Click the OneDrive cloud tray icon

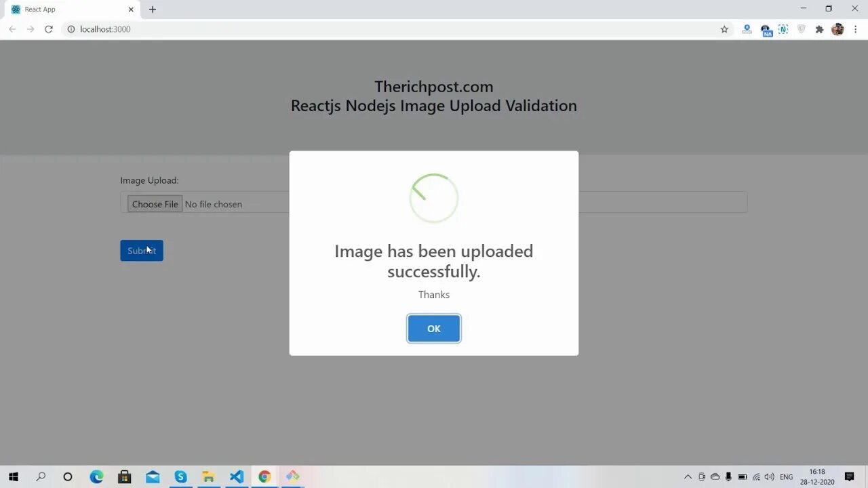point(715,477)
